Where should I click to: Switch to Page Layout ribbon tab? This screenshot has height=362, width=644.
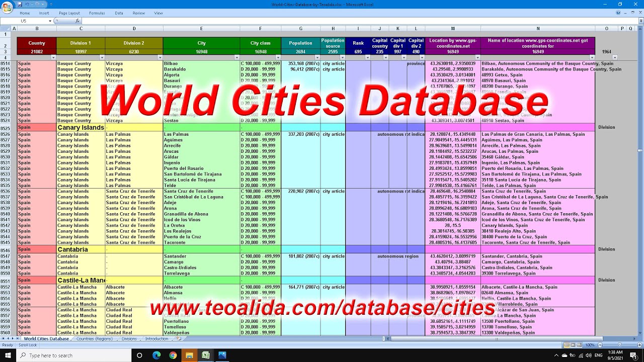[69, 13]
